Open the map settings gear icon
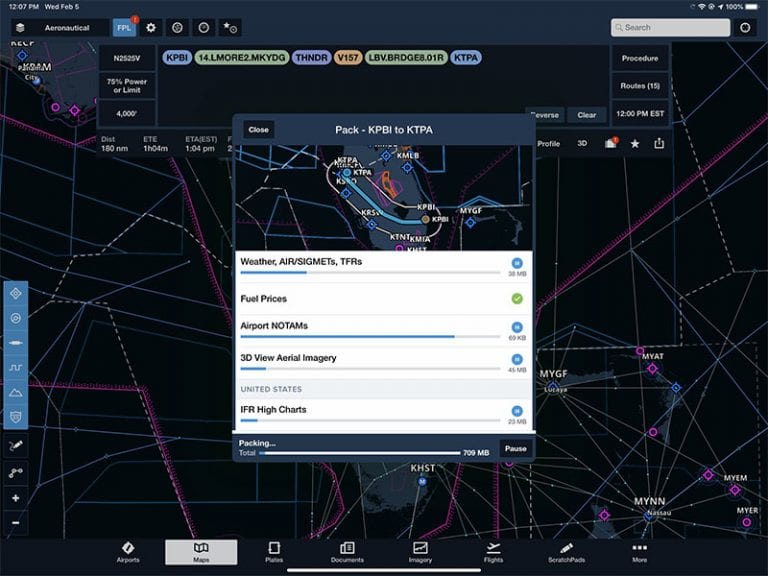 151,28
